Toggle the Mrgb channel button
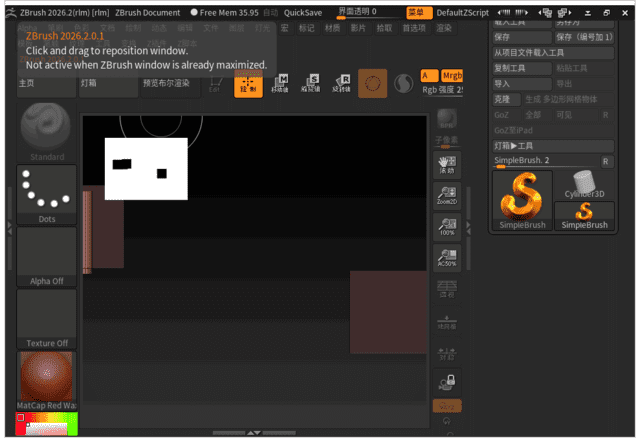640x442 pixels. pos(453,76)
